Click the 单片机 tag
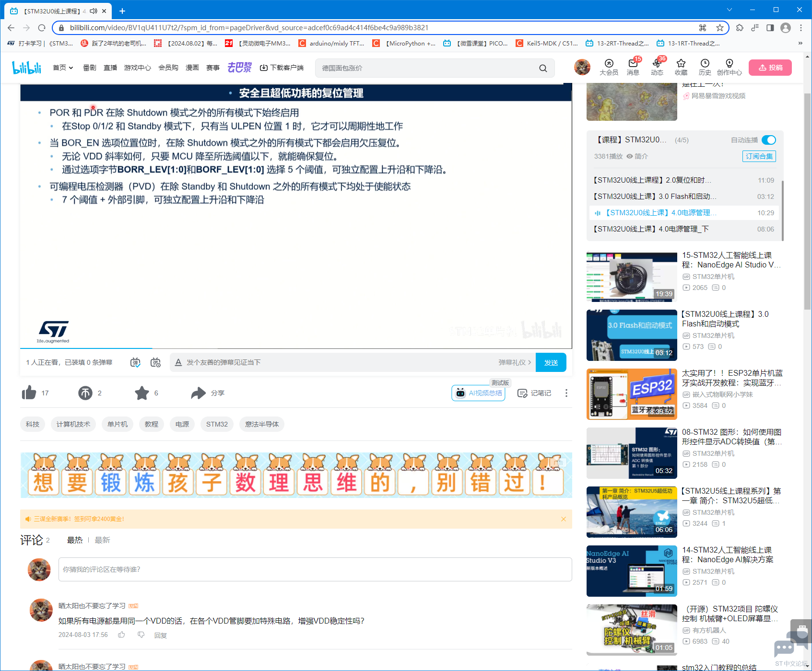 tap(118, 424)
